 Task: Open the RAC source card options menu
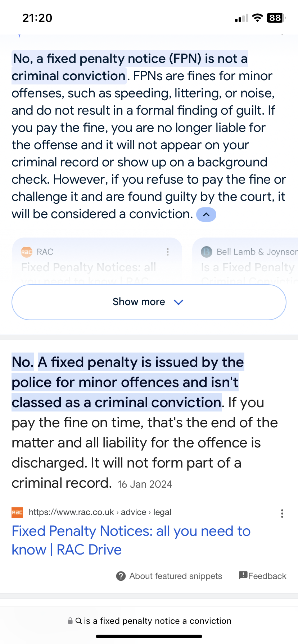tap(168, 252)
